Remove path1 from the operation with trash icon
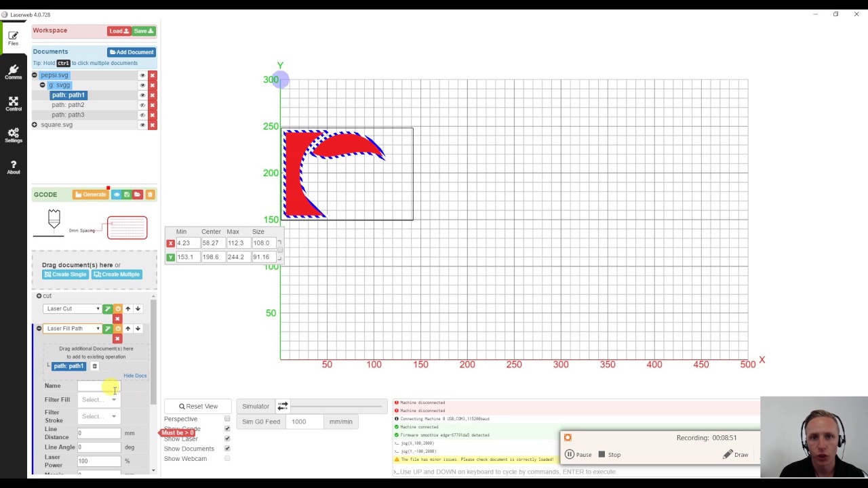This screenshot has width=868, height=488. tap(94, 367)
